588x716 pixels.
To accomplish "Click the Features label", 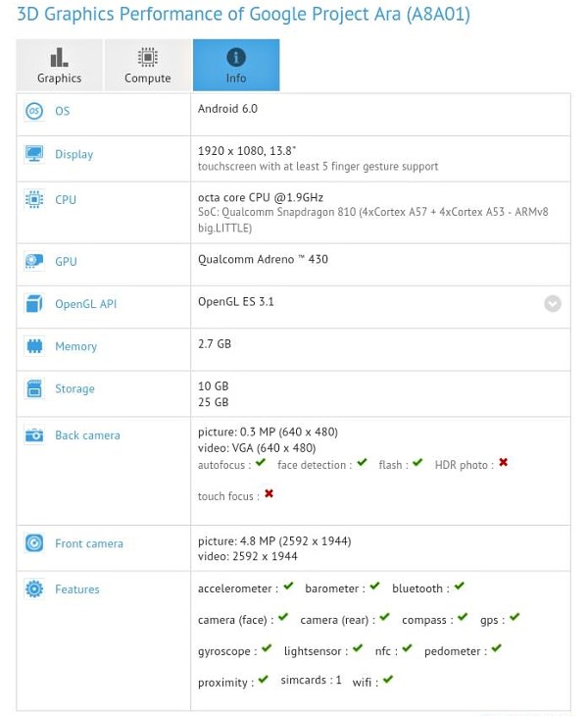I will 77,589.
